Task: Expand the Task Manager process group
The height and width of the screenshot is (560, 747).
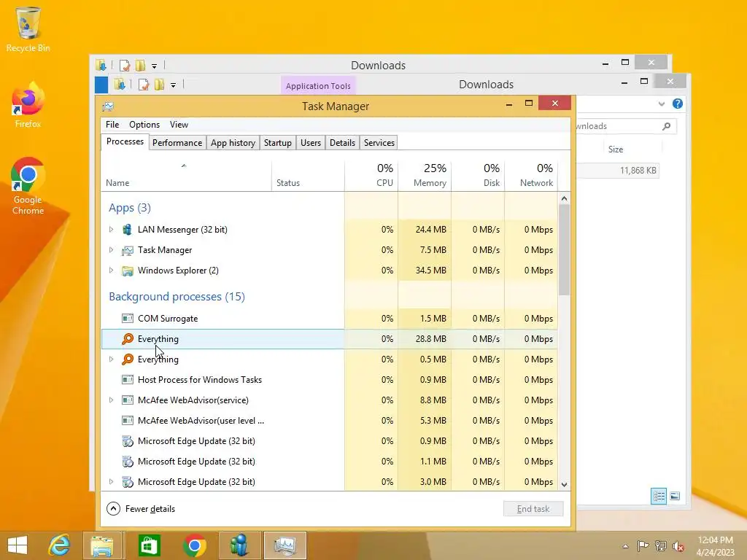Action: [111, 250]
